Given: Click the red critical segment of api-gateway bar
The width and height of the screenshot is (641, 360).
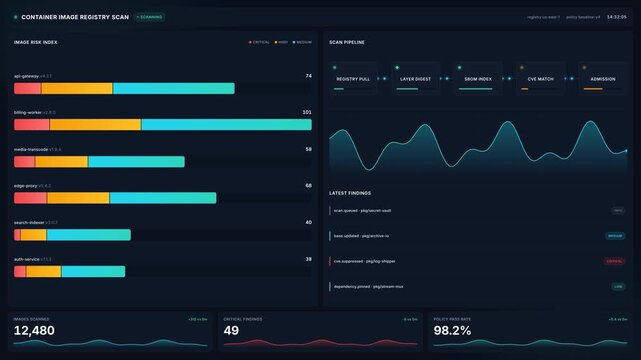Looking at the screenshot, I should click(x=27, y=88).
